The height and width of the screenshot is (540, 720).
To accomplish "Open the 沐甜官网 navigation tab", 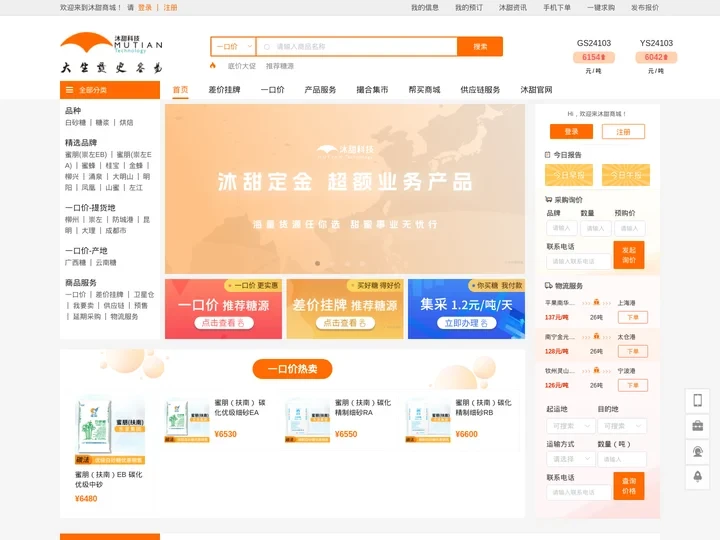I will coord(536,90).
